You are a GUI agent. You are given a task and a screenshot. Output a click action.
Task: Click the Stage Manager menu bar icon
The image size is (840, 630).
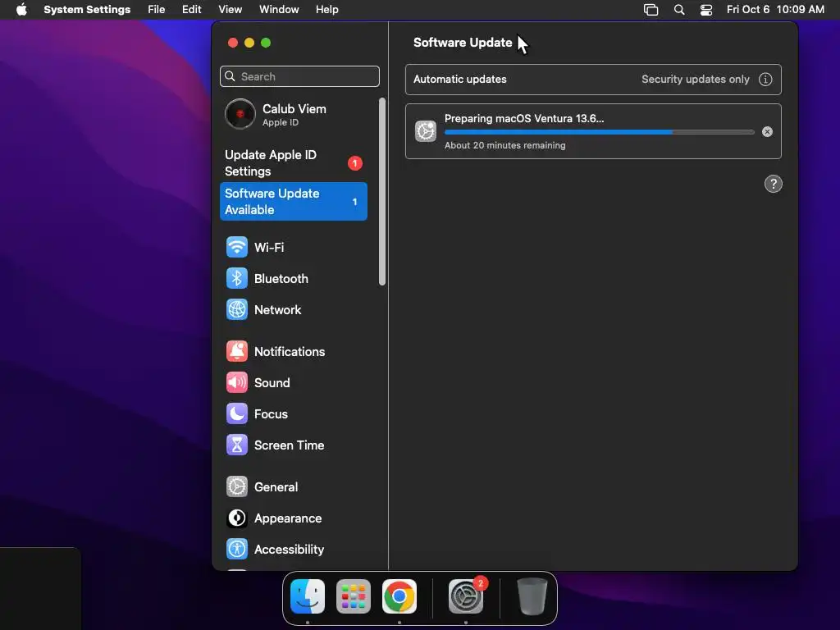pos(651,10)
